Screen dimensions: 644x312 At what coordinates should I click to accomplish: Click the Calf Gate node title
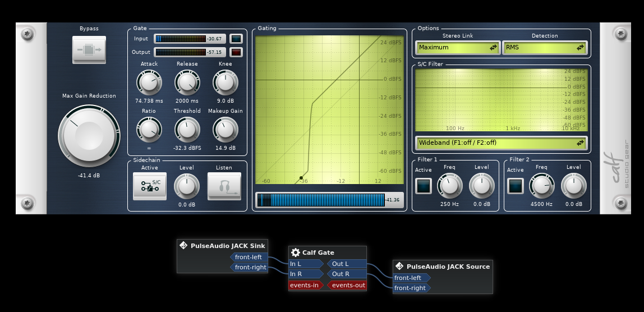tap(318, 253)
